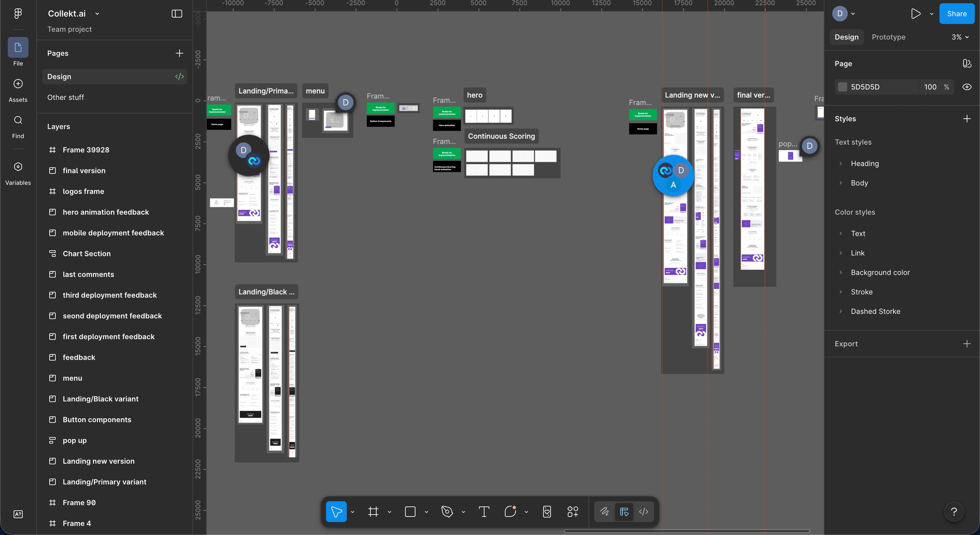Select the Other stuff page

tap(65, 97)
